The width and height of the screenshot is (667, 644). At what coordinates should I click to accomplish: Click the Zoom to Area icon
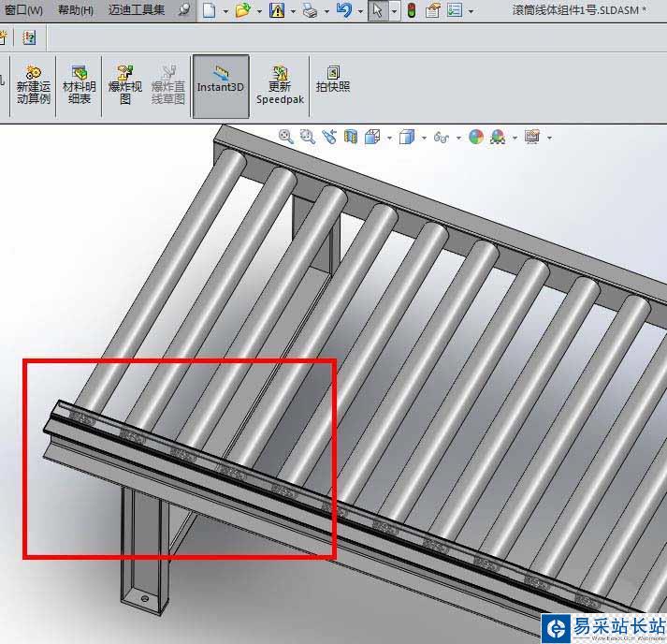pyautogui.click(x=308, y=137)
